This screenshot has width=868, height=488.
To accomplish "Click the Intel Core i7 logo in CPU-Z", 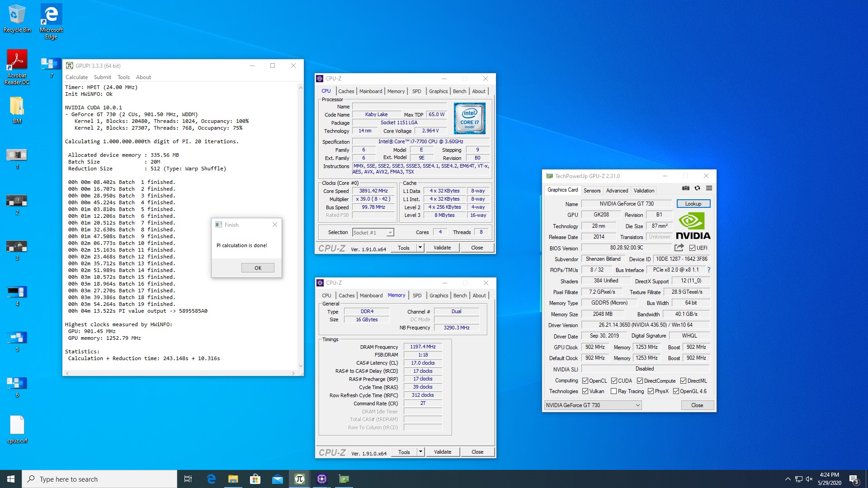I will tap(469, 118).
